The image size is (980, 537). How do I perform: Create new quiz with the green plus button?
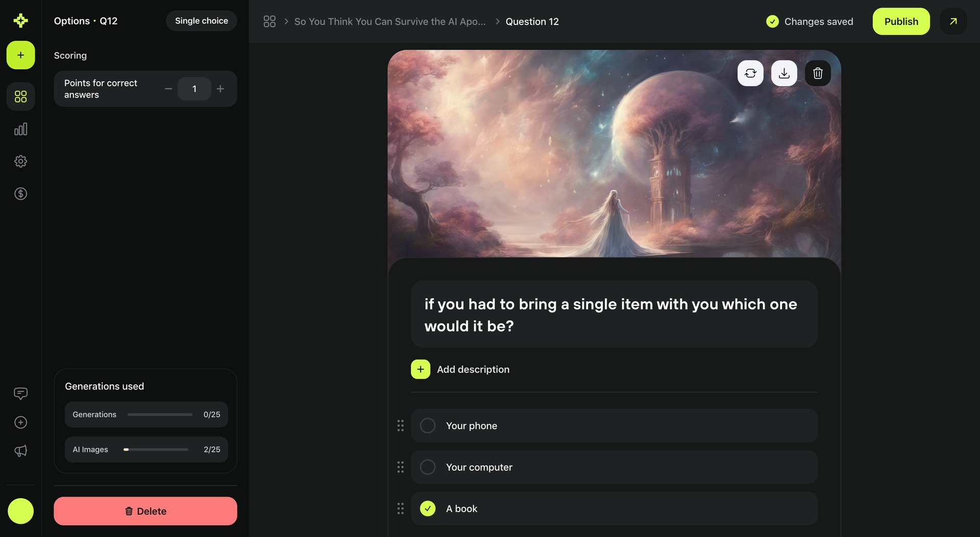20,55
